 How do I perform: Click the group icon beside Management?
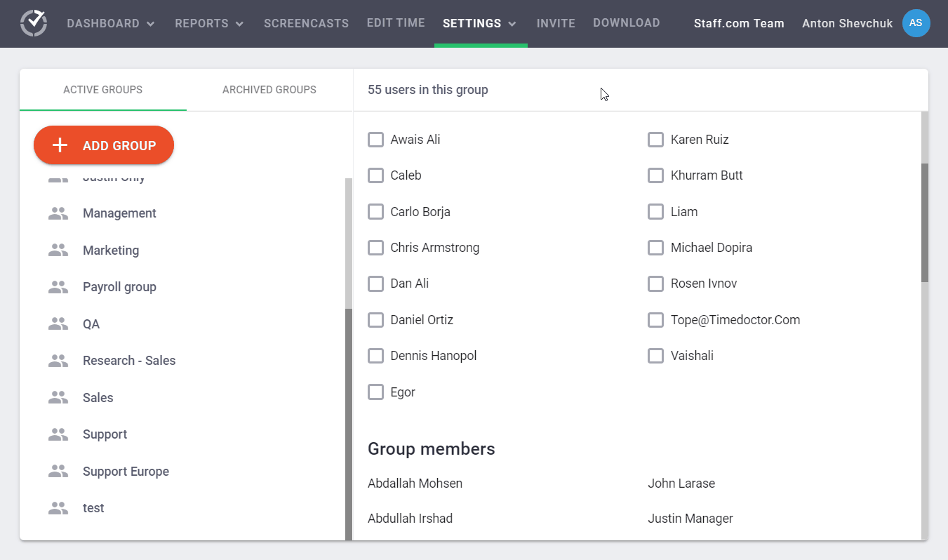(x=58, y=213)
